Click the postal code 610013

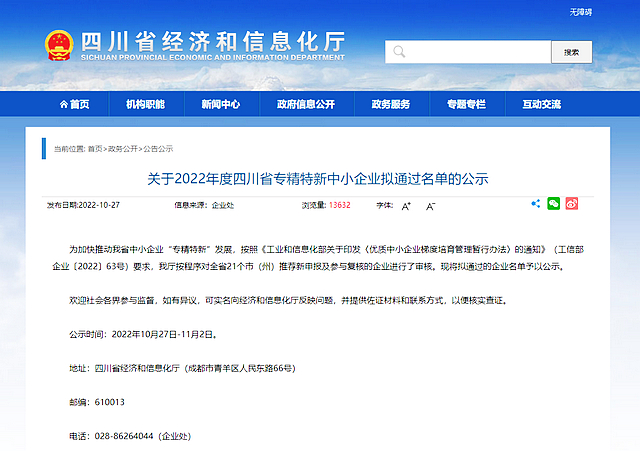(x=109, y=402)
